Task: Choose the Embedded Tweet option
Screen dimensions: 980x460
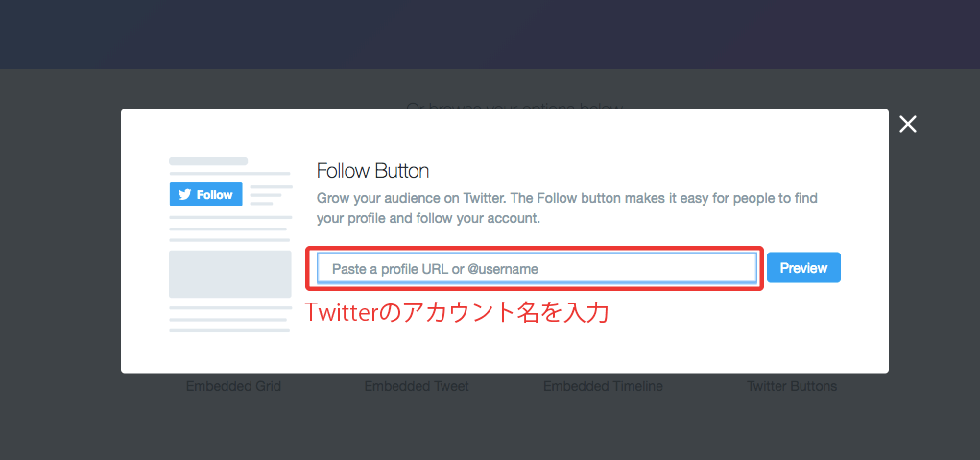Action: coord(418,386)
